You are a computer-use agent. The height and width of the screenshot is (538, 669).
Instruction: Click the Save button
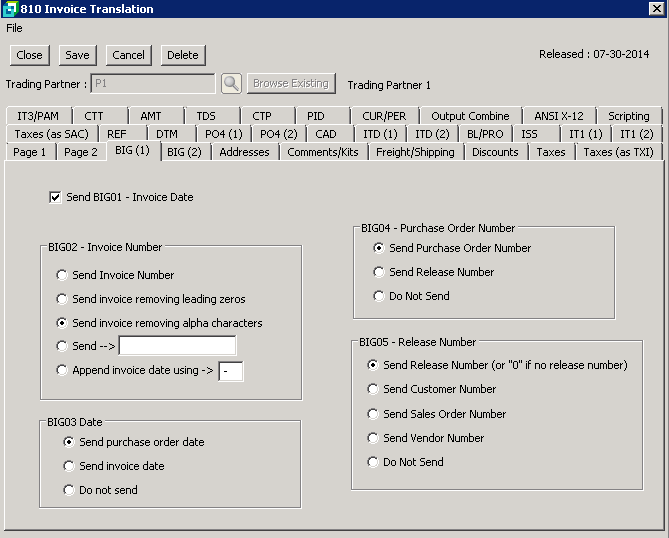point(77,55)
